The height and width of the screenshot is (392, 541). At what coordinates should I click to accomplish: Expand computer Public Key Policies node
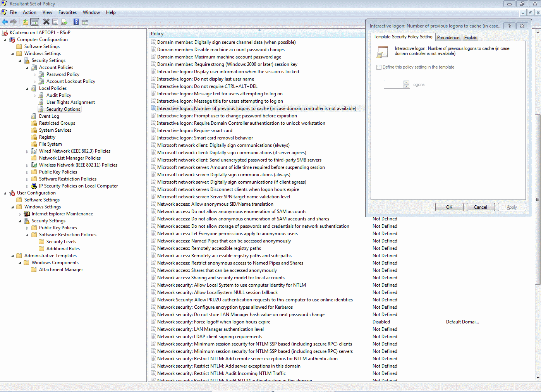[x=27, y=172]
